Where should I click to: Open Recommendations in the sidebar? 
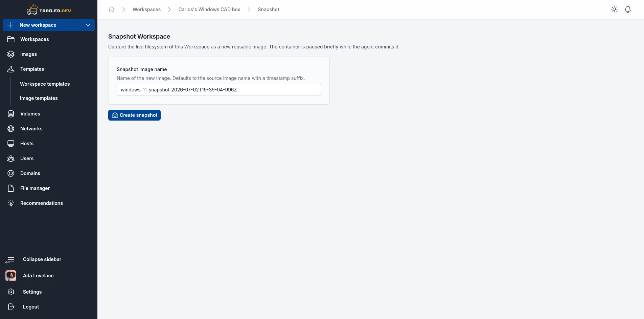click(x=42, y=203)
